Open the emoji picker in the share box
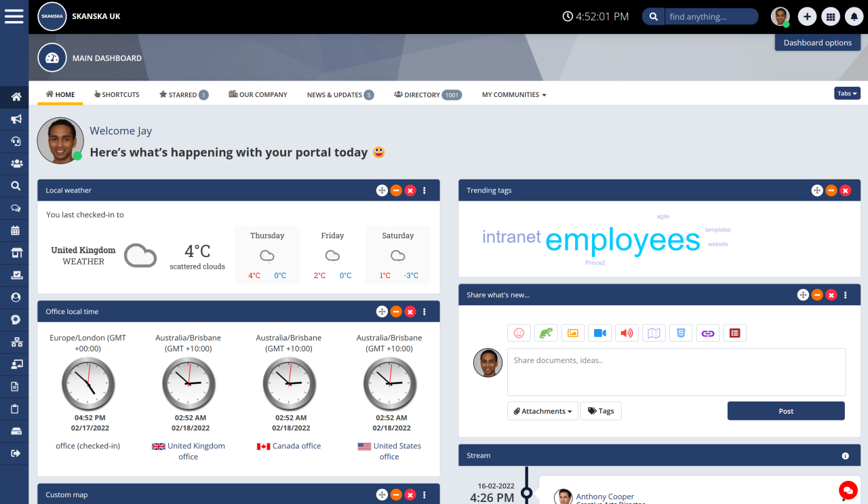 point(519,333)
